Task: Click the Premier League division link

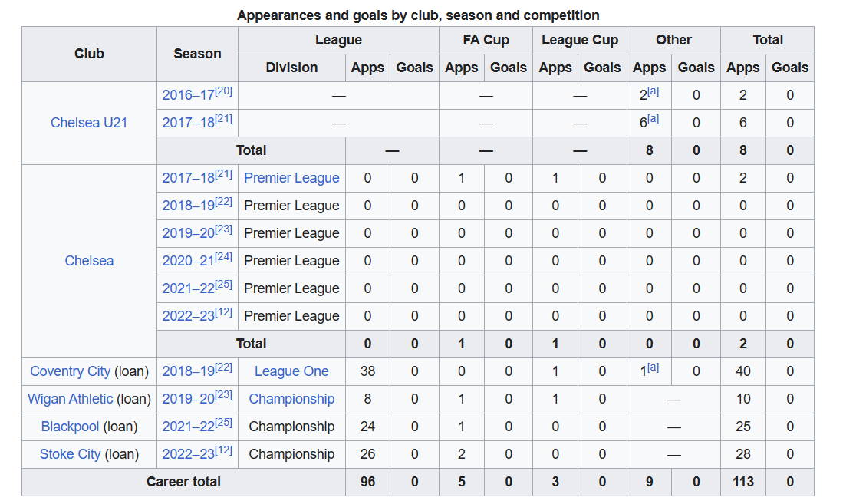Action: (x=291, y=178)
